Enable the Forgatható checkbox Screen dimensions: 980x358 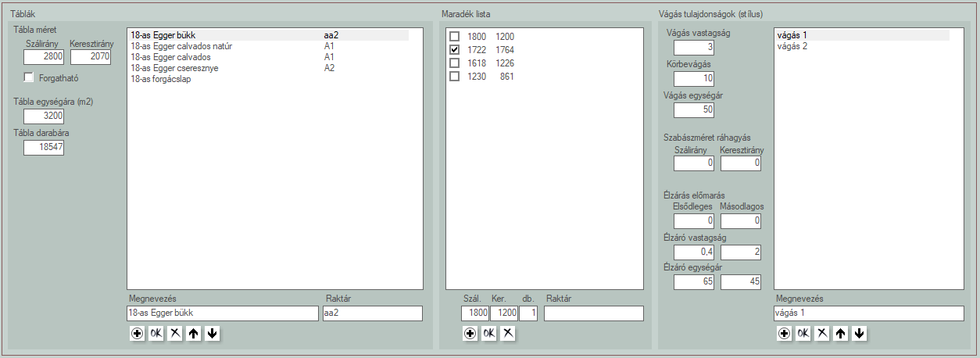(30, 77)
